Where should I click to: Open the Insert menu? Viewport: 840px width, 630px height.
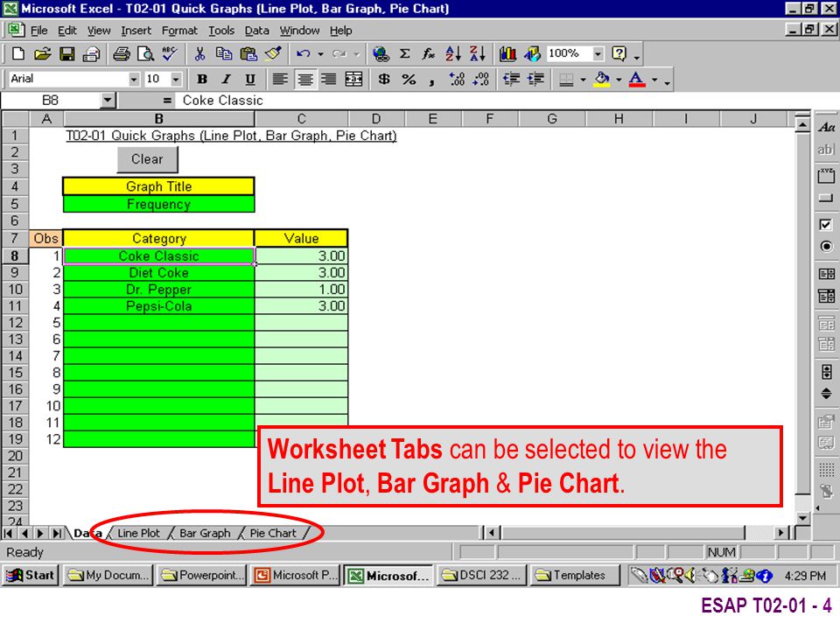pyautogui.click(x=136, y=31)
